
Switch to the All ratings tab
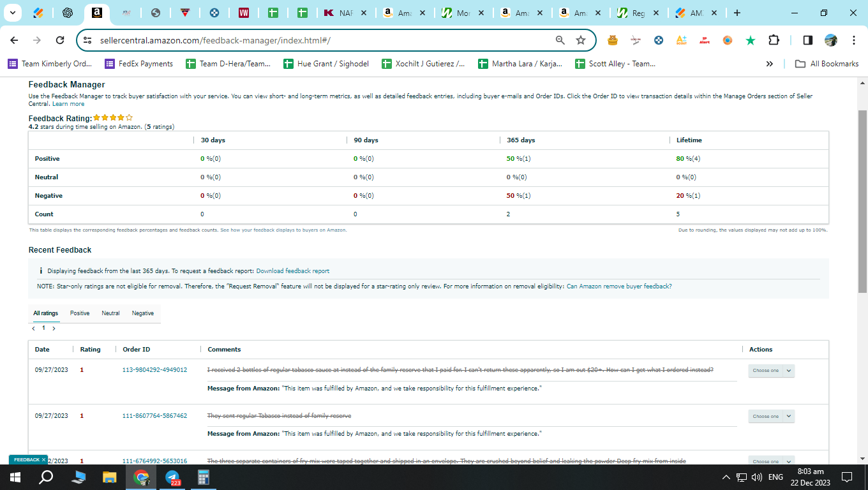tap(46, 313)
